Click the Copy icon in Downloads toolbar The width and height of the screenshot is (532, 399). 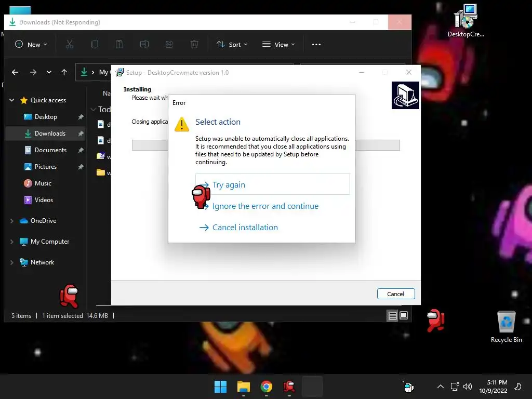click(x=95, y=45)
